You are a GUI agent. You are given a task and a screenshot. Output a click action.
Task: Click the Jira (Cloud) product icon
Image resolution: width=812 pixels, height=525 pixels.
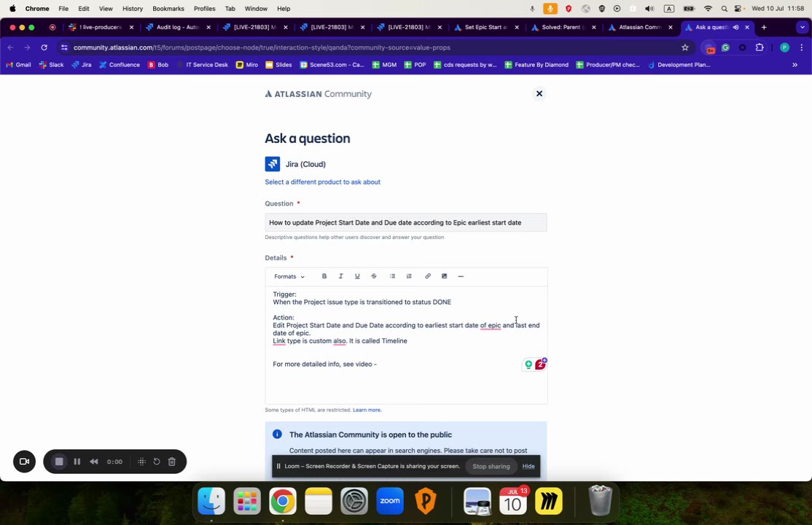pyautogui.click(x=273, y=164)
